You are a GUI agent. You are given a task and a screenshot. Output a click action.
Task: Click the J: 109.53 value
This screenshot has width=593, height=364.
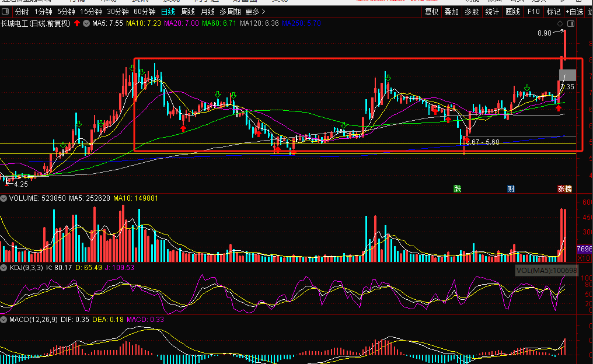click(x=119, y=268)
